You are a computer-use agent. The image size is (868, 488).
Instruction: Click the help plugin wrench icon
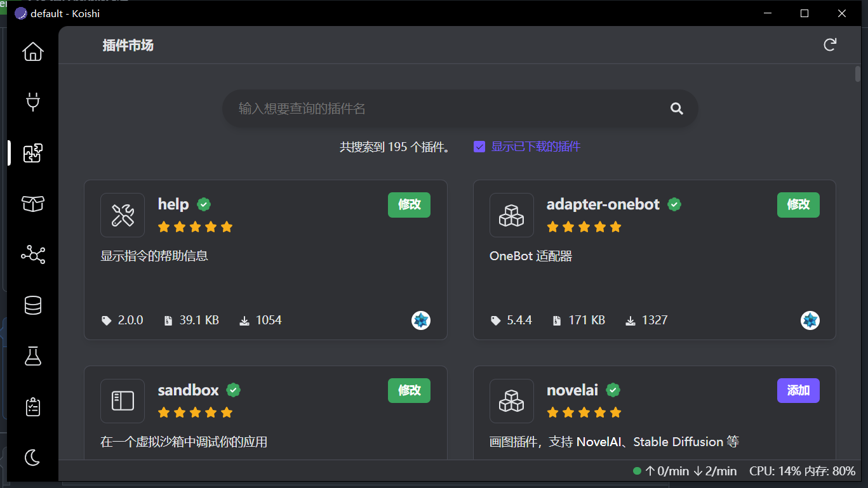pyautogui.click(x=123, y=215)
